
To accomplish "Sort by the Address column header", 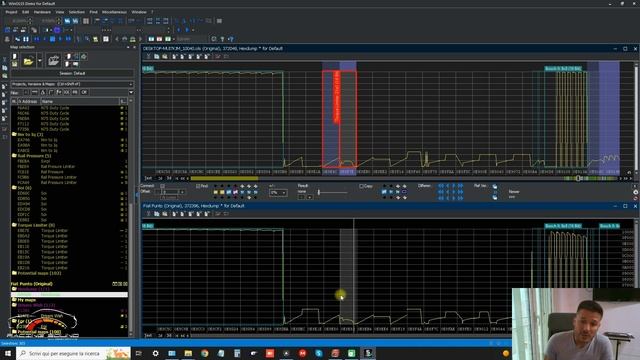I will click(28, 101).
